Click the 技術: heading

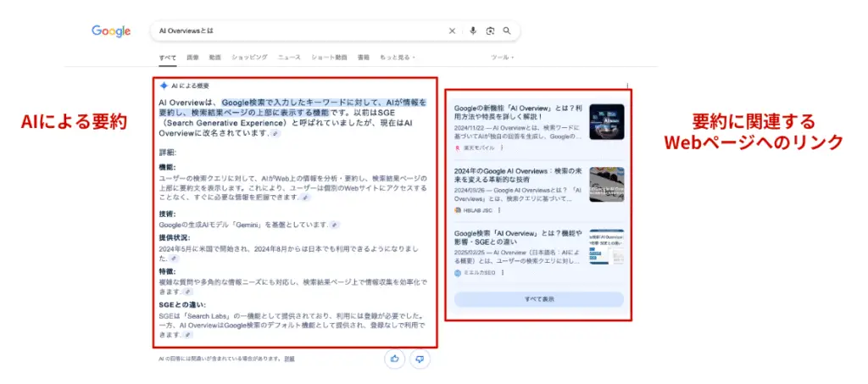(167, 214)
